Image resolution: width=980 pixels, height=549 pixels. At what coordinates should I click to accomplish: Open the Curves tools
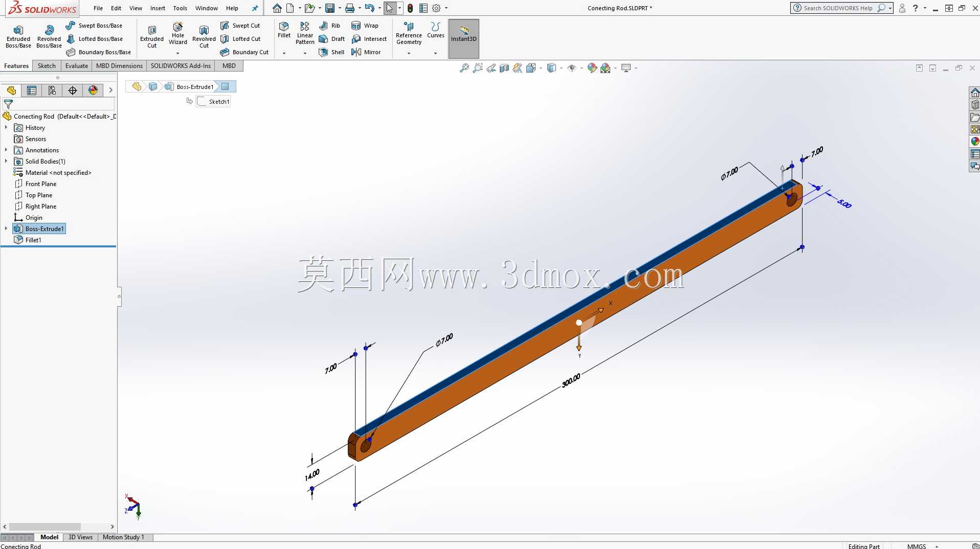click(x=435, y=30)
